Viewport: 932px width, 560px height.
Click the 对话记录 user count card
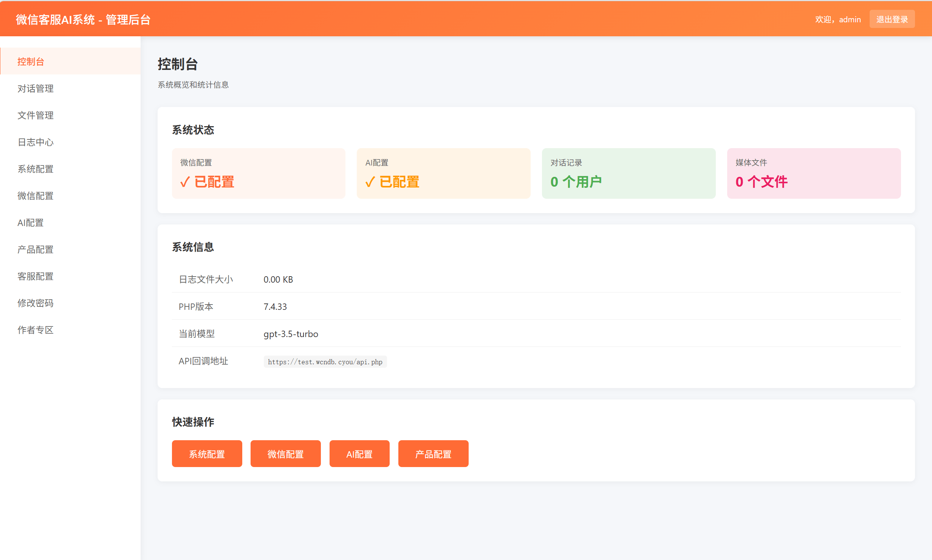[x=628, y=173]
